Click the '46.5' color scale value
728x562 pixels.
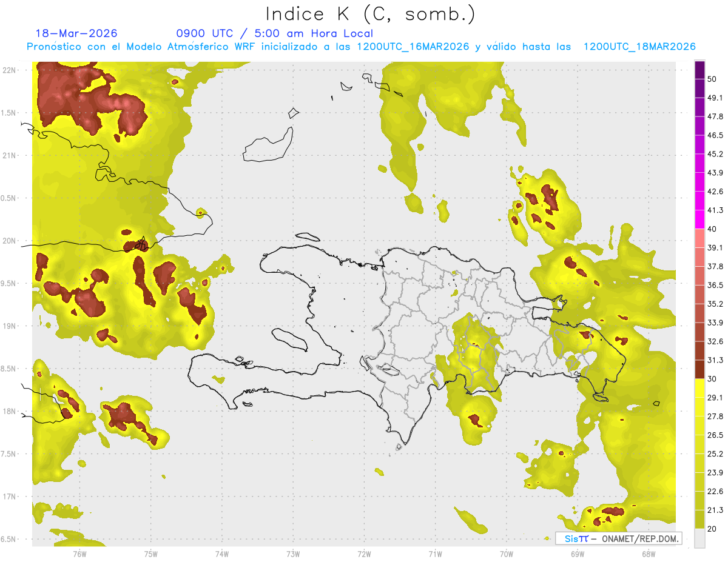pyautogui.click(x=715, y=135)
